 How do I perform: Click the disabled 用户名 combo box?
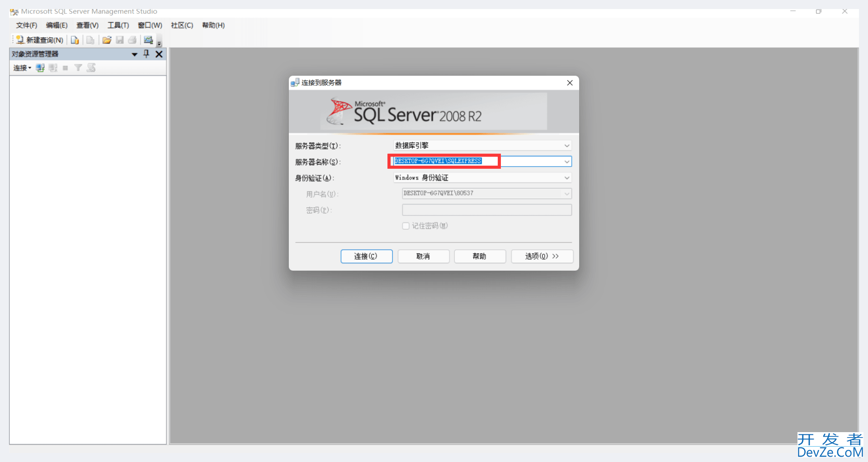pos(487,193)
